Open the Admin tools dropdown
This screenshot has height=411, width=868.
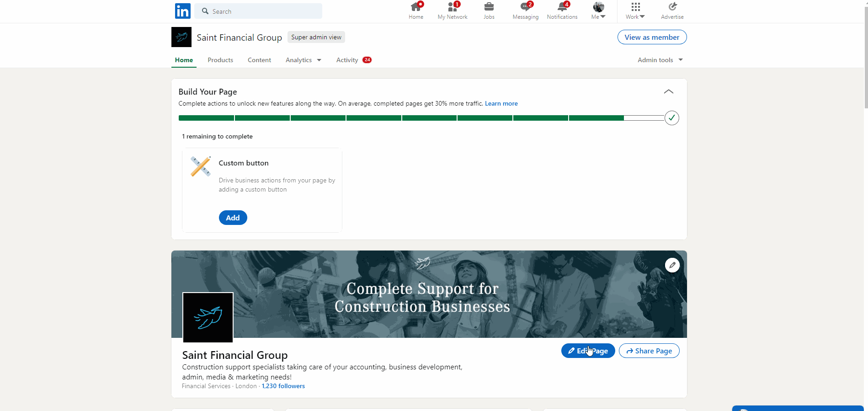click(660, 60)
